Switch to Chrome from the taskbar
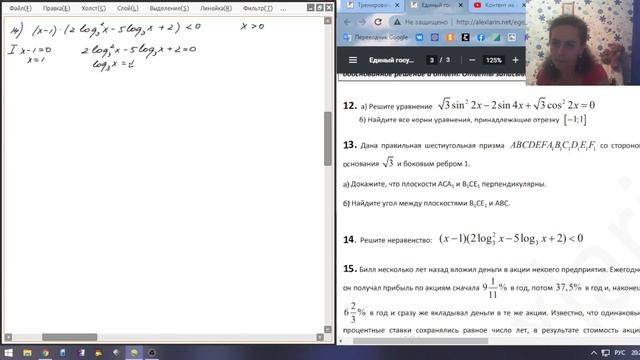The height and width of the screenshot is (360, 640). click(x=45, y=353)
